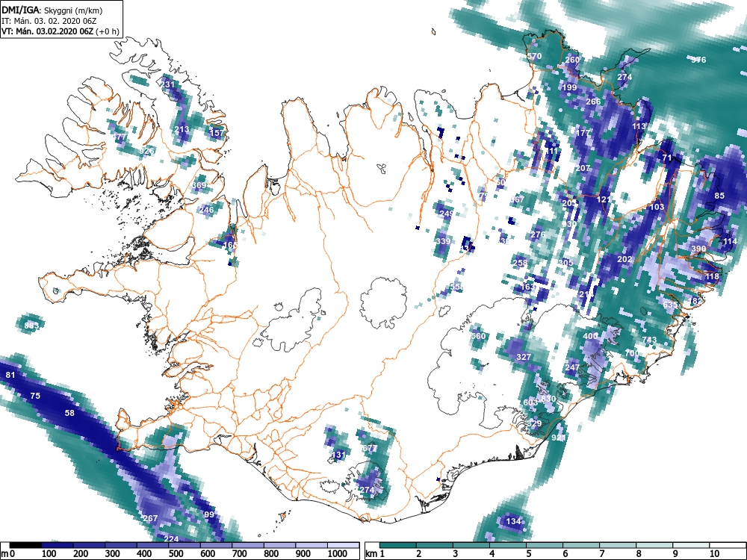Click visibility value 58 on the map
The image size is (747, 560).
[69, 414]
